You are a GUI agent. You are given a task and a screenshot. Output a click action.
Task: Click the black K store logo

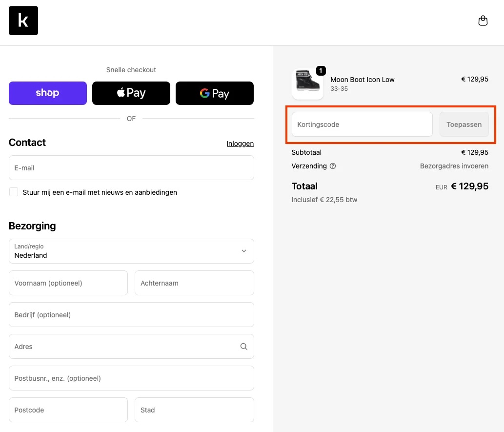point(23,21)
